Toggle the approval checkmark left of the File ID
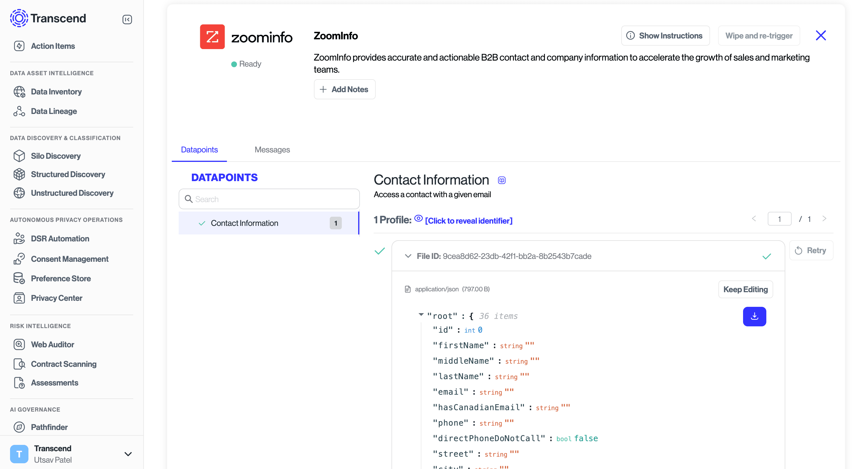 coord(379,251)
